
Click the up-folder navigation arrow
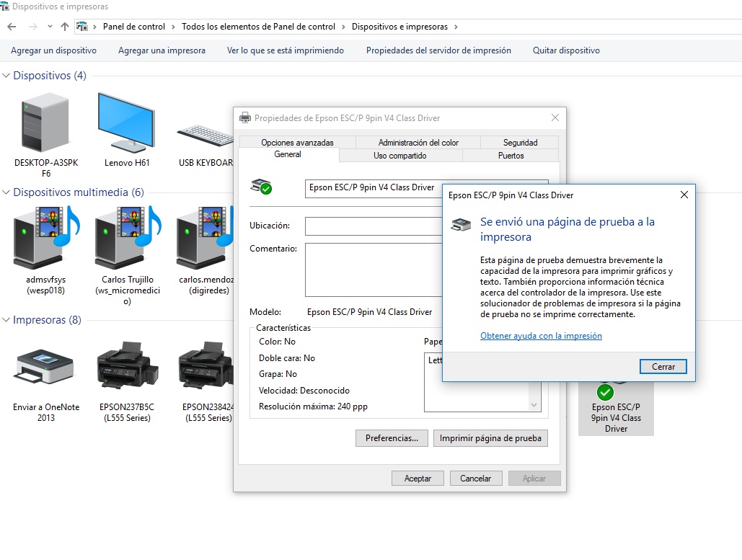(x=65, y=26)
